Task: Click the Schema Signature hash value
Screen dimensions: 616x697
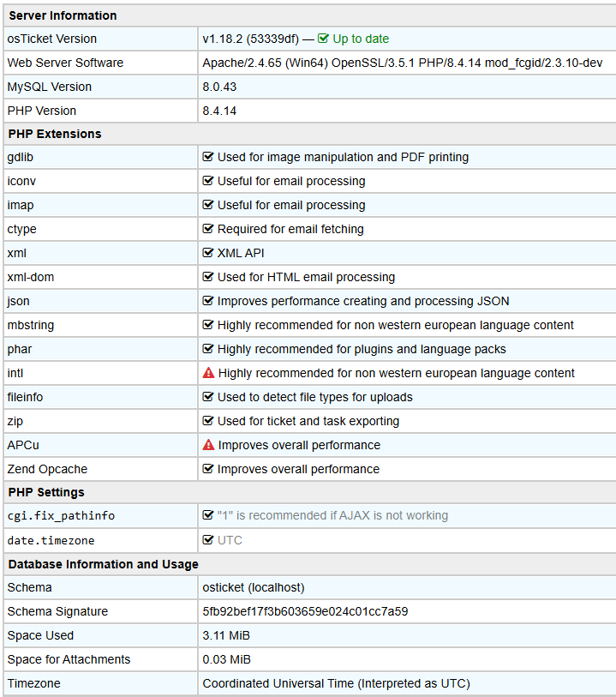Action: pyautogui.click(x=305, y=611)
